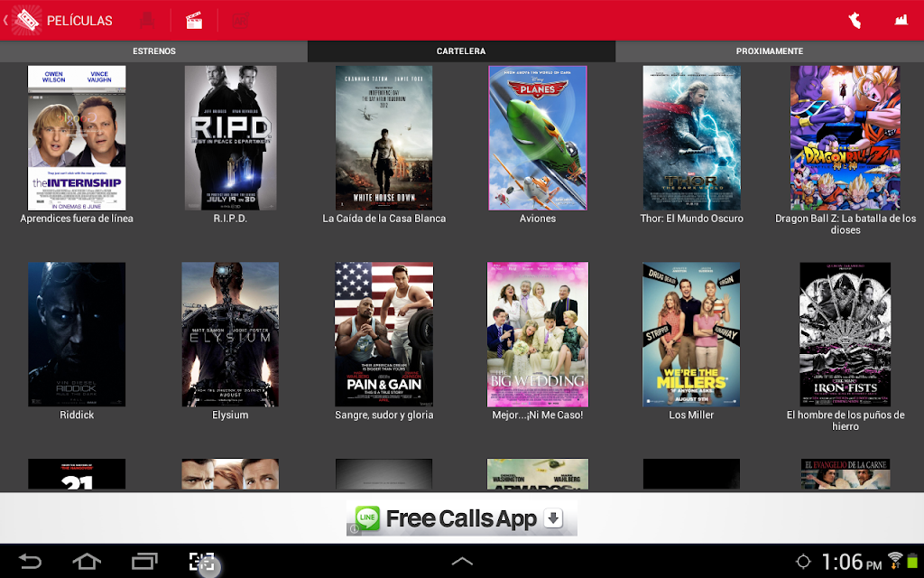Viewport: 924px width, 578px height.
Task: Open the ad info 'i' icon
Action: [354, 529]
